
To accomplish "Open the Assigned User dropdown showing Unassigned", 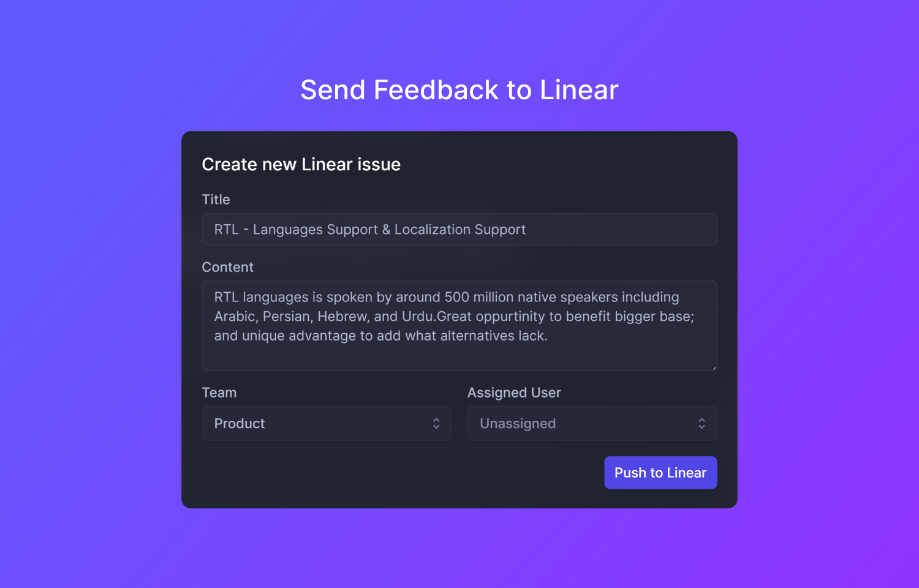I will click(592, 423).
